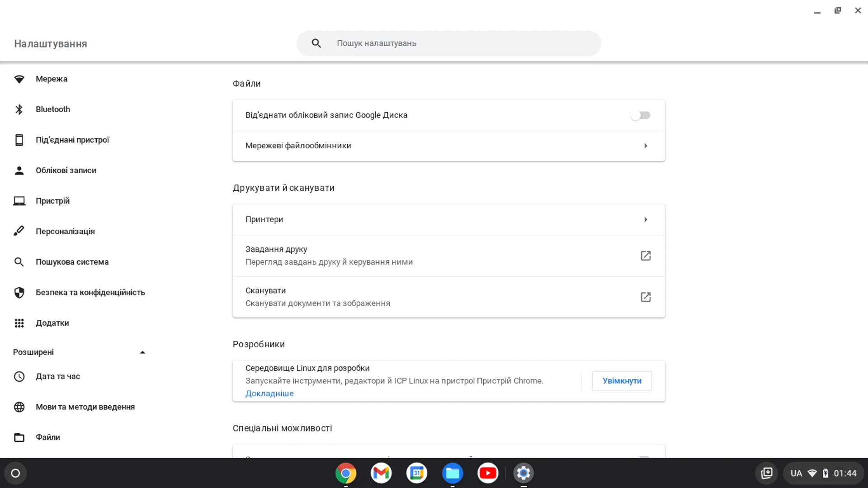Open Завдання друку via external link icon
The width and height of the screenshot is (868, 488).
646,256
